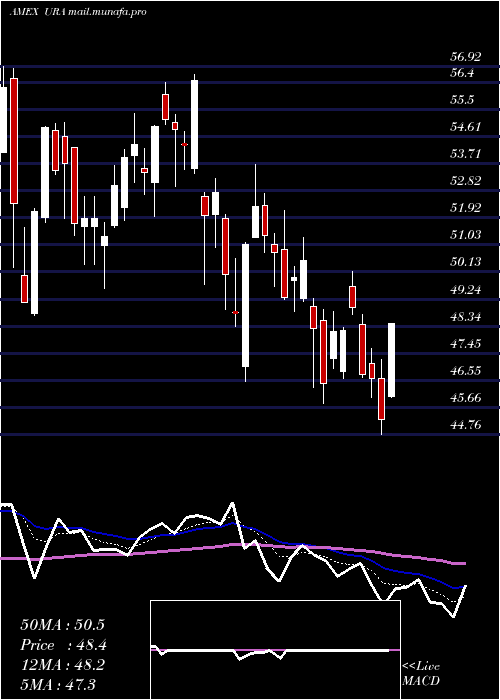Click the 51.92 price level label

pyautogui.click(x=466, y=208)
